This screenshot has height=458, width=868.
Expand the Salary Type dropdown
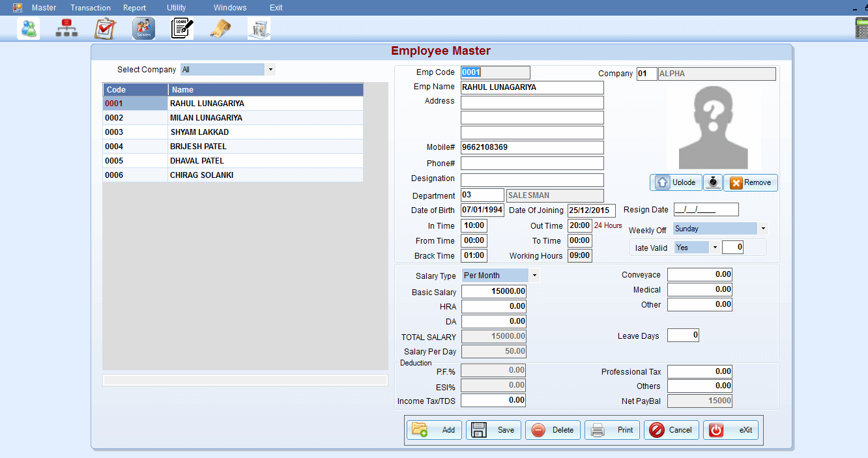(x=534, y=275)
